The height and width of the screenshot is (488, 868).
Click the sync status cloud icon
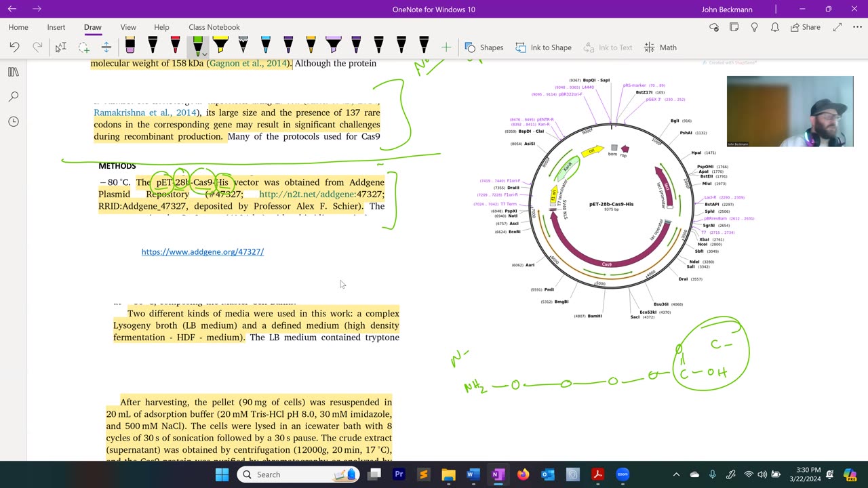click(x=713, y=27)
